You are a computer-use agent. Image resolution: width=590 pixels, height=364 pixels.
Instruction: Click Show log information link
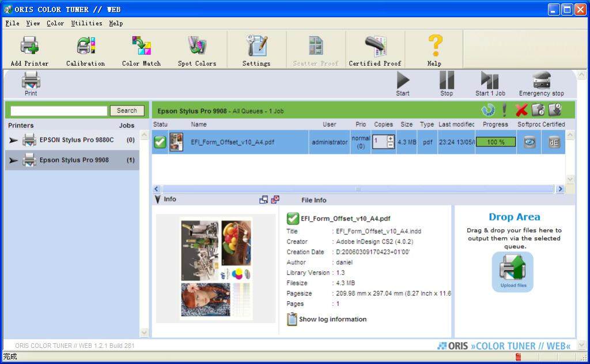point(332,319)
